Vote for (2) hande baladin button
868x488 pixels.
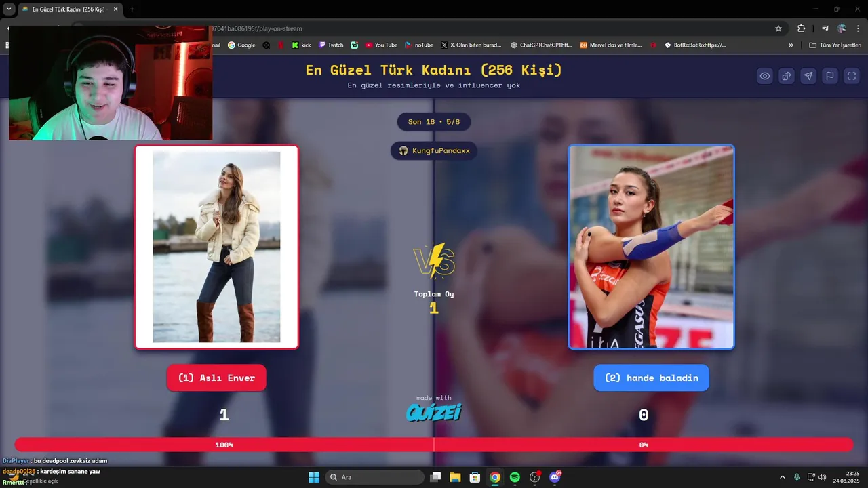click(x=651, y=378)
